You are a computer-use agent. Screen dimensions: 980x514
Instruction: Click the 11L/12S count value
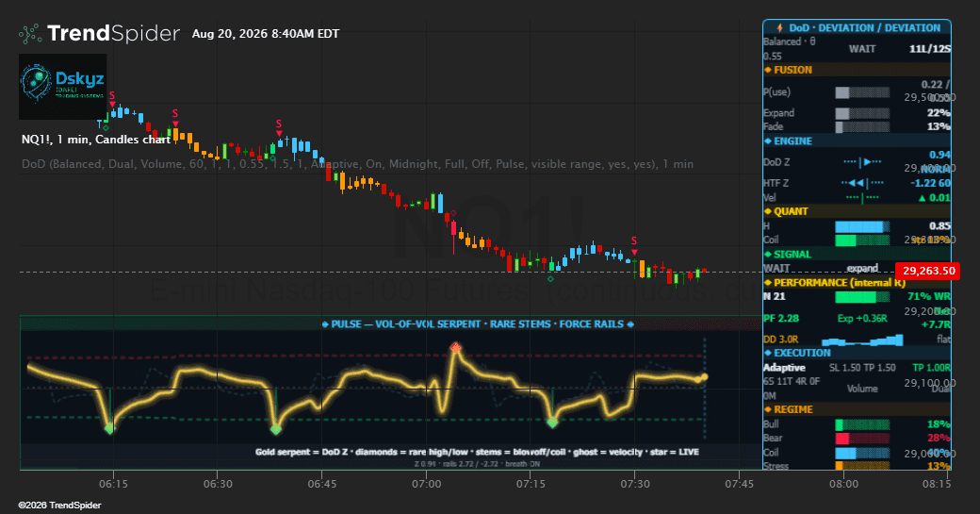tap(930, 49)
